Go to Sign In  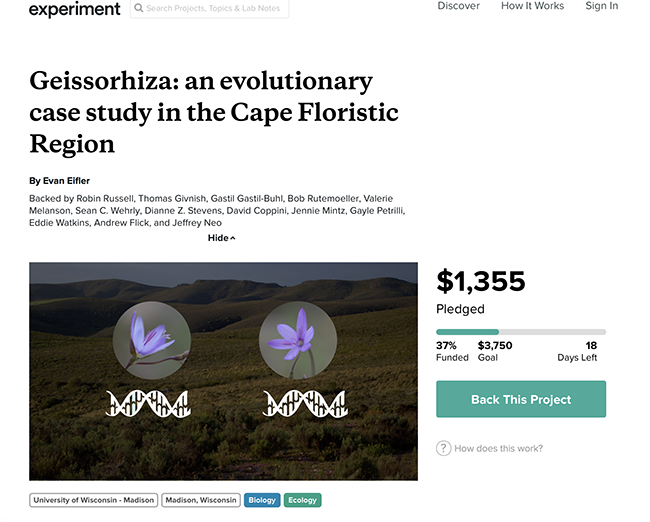click(x=601, y=6)
